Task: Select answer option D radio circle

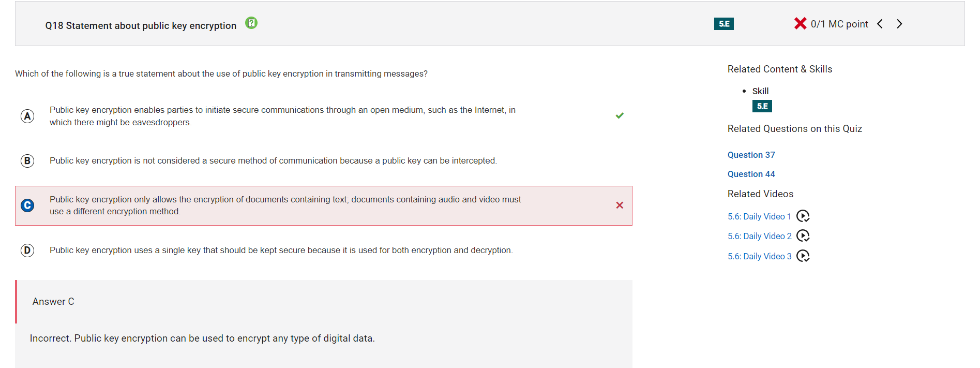Action: 27,251
